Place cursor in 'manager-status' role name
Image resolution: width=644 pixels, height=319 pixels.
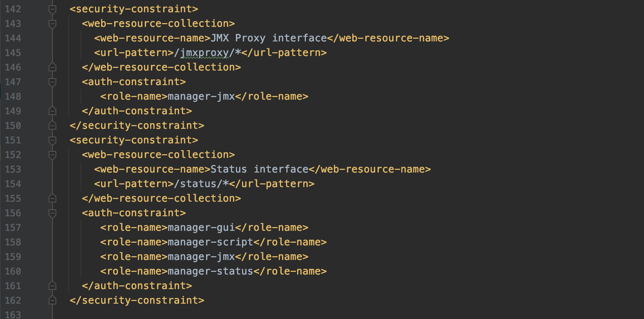pos(211,271)
